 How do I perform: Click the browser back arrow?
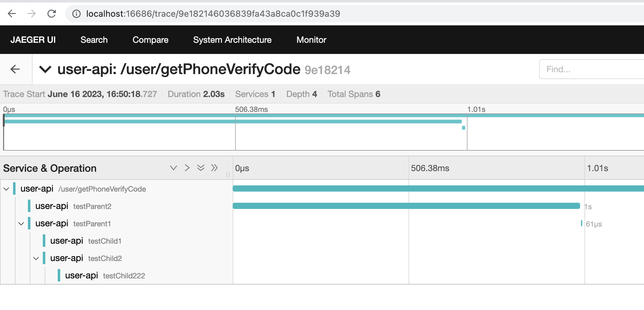coord(12,14)
